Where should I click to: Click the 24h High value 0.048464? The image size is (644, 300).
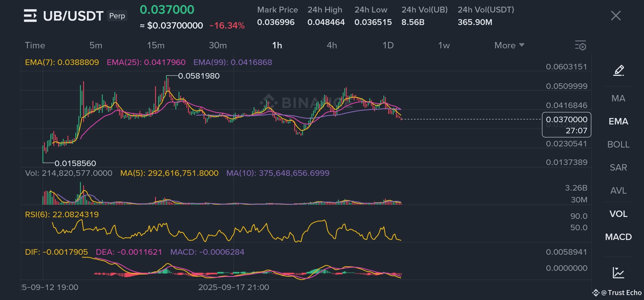tap(326, 22)
